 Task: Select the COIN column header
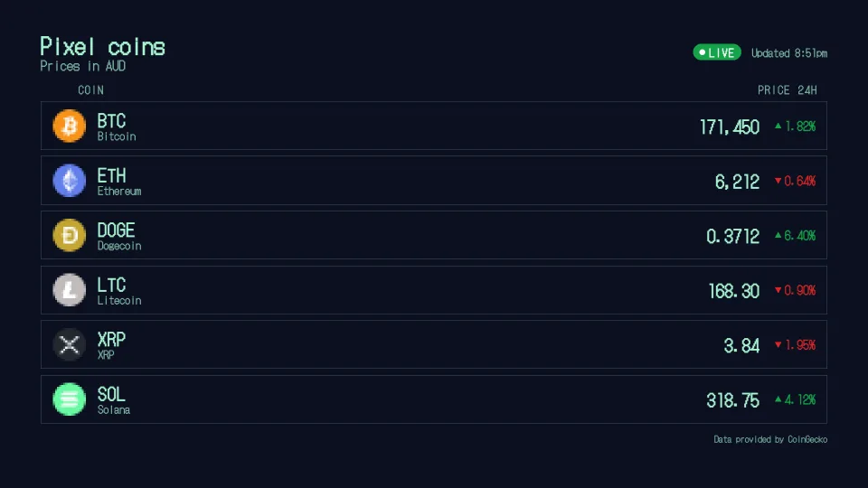(x=90, y=89)
